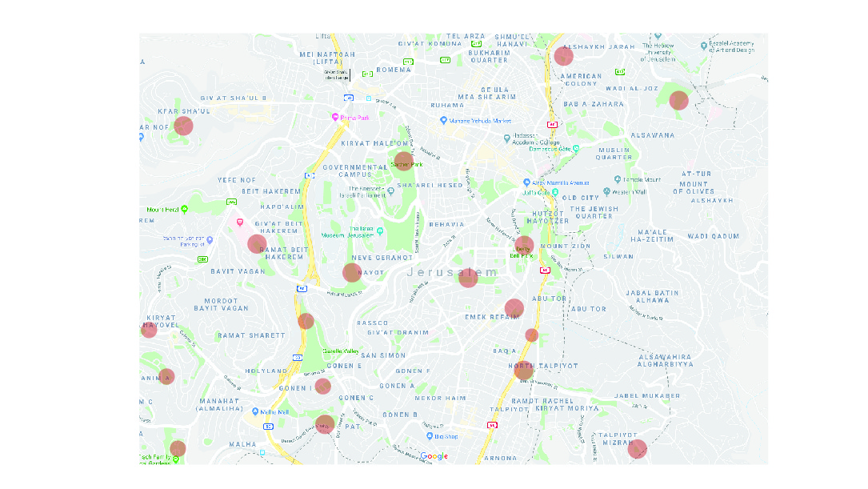Select the Bezalel Academy marker icon
Viewport: 868px width, 489px height.
click(x=703, y=46)
